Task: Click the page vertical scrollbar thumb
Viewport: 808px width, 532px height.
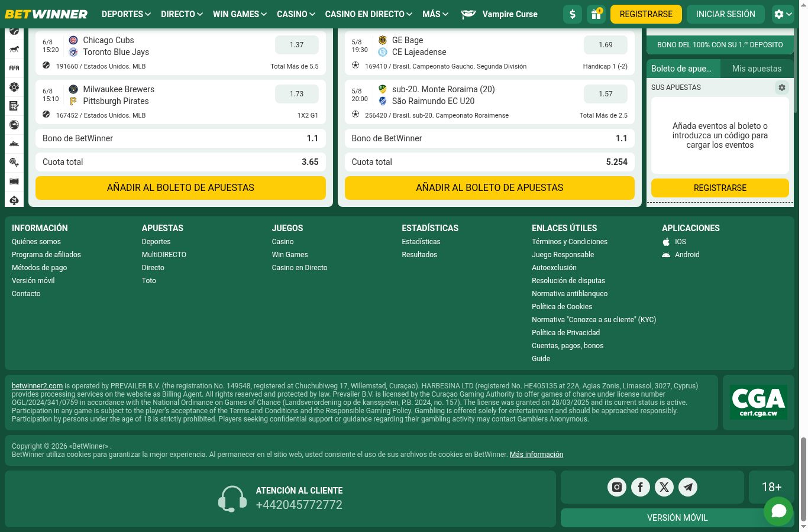Action: [803, 479]
